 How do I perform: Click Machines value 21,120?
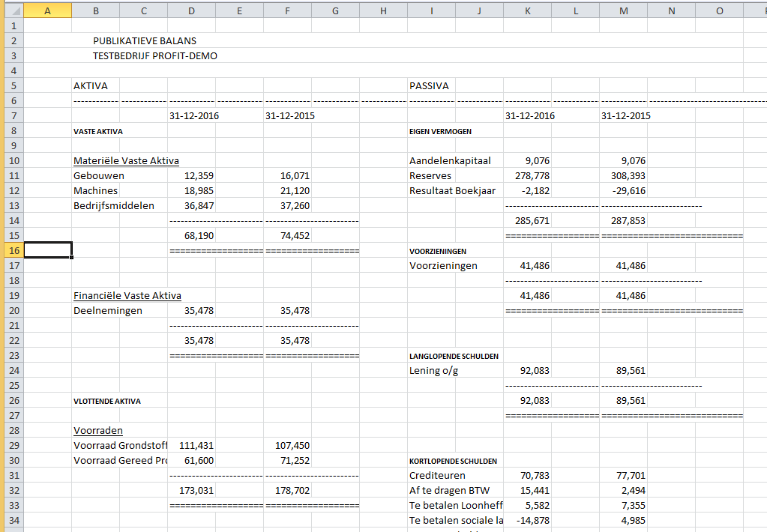click(x=295, y=191)
